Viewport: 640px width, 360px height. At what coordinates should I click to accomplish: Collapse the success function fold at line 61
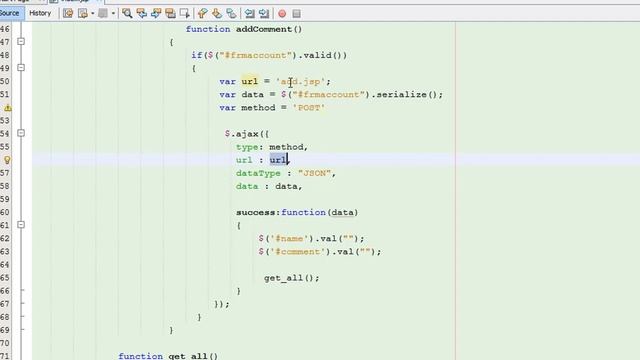click(x=21, y=224)
